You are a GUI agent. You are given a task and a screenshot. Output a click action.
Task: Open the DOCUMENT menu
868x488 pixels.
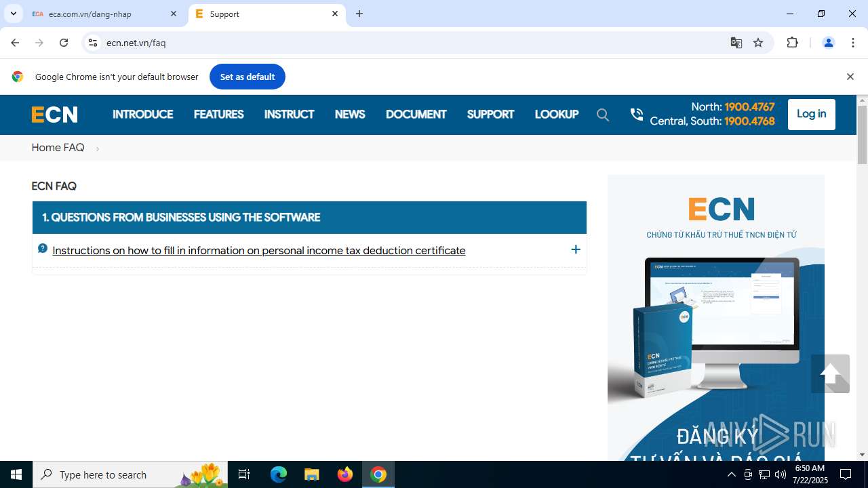coord(416,115)
